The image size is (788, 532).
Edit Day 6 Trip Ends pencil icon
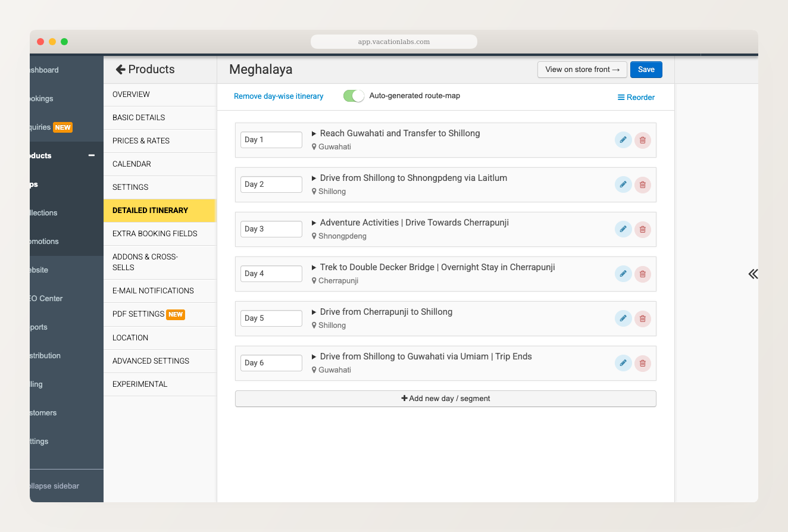coord(623,363)
